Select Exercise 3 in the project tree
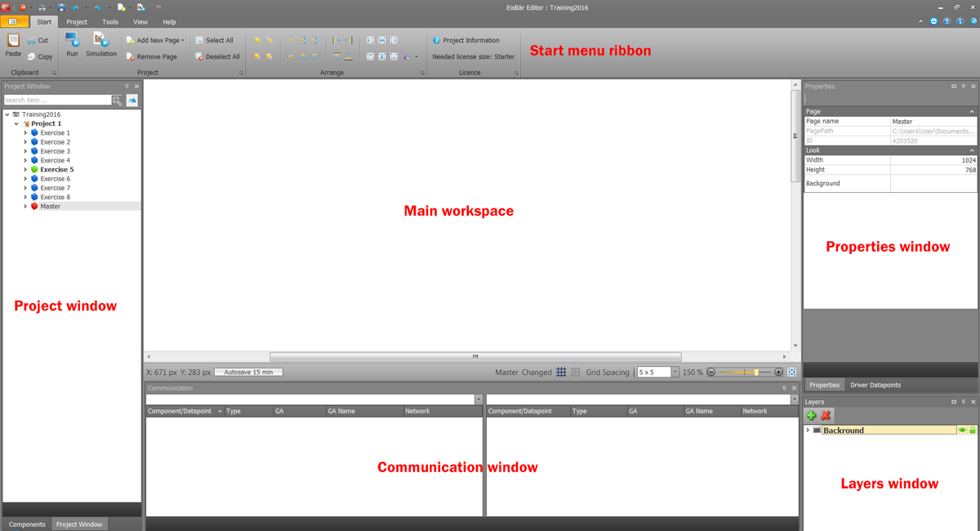Viewport: 980px width, 531px height. [x=56, y=151]
